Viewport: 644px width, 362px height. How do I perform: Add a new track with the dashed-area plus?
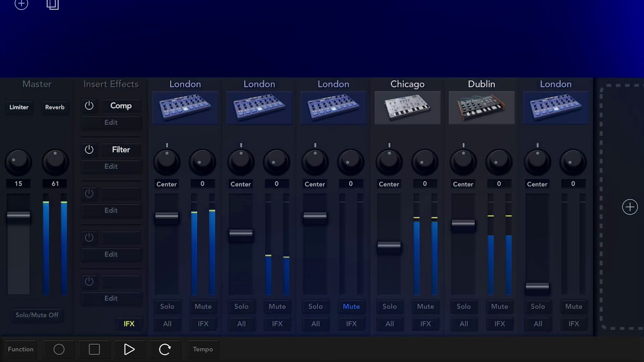(630, 207)
